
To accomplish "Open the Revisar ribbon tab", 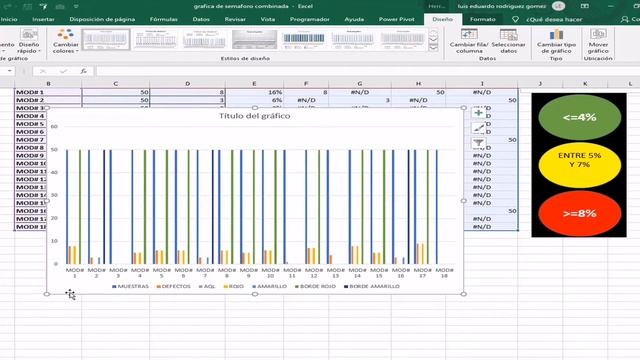I will click(x=235, y=19).
